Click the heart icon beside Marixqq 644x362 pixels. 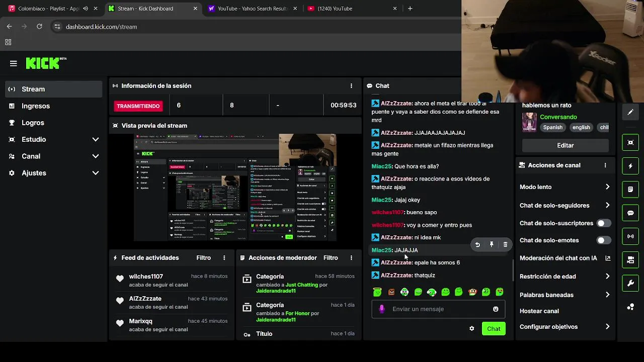click(120, 323)
